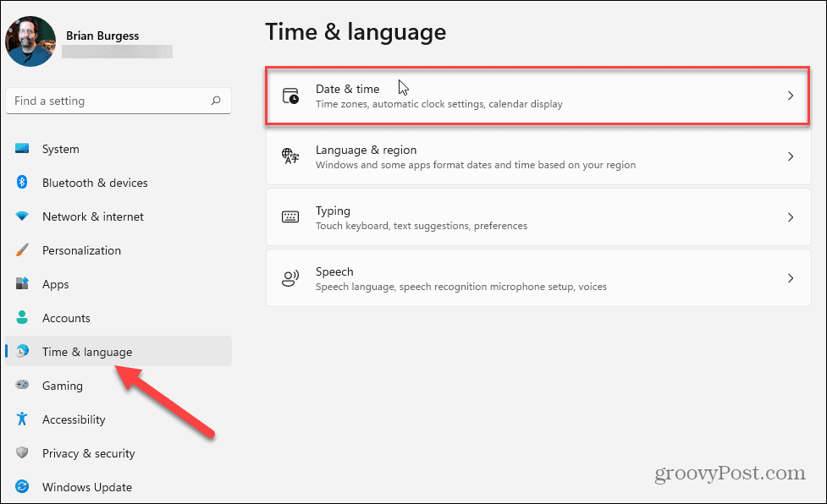Open the Typing section via its chevron
827x504 pixels.
[x=791, y=216]
